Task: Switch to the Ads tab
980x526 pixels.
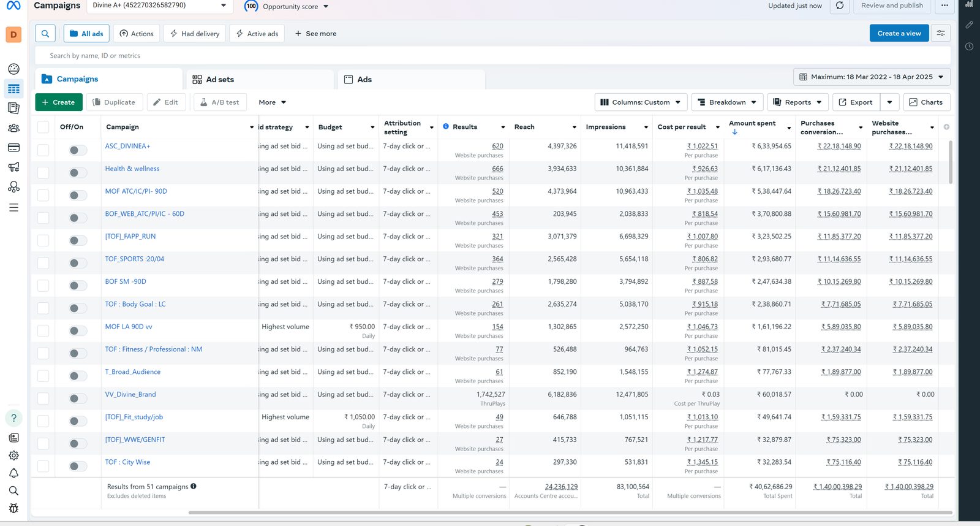Action: [x=412, y=80]
